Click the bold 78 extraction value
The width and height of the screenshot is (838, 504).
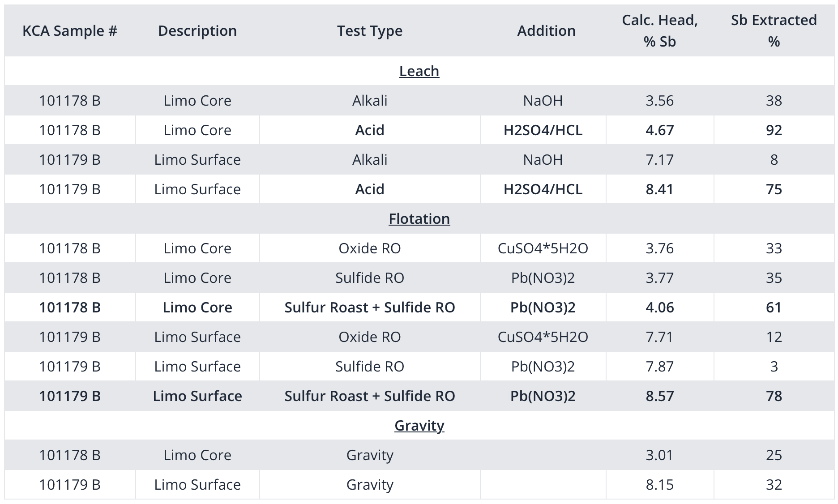click(774, 396)
